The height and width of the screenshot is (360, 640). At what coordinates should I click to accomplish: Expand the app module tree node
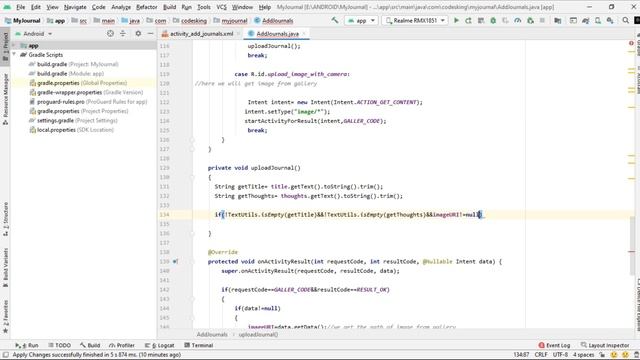14,45
